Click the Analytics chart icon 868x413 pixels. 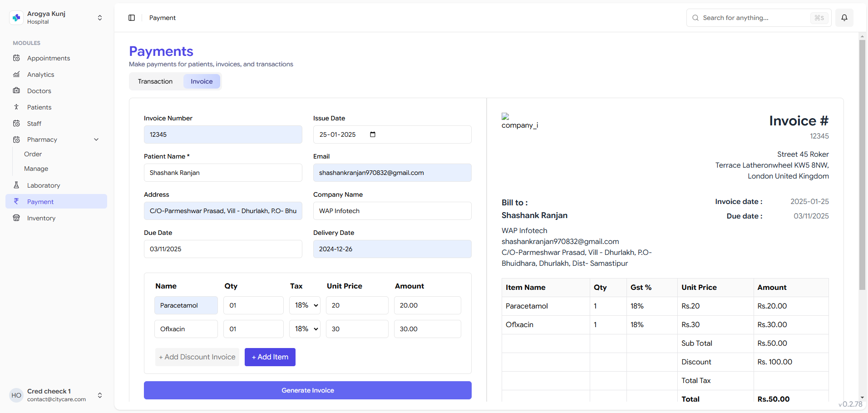(x=17, y=75)
